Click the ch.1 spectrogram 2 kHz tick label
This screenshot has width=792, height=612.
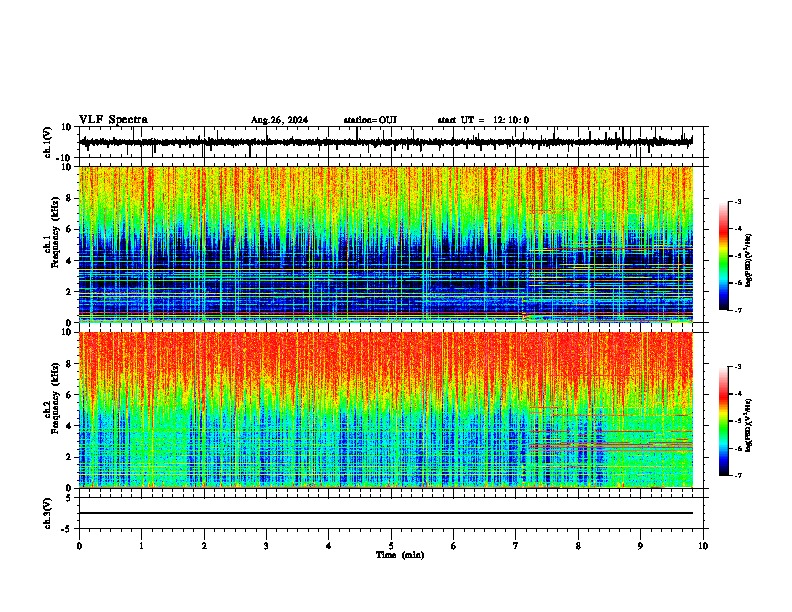tap(69, 291)
